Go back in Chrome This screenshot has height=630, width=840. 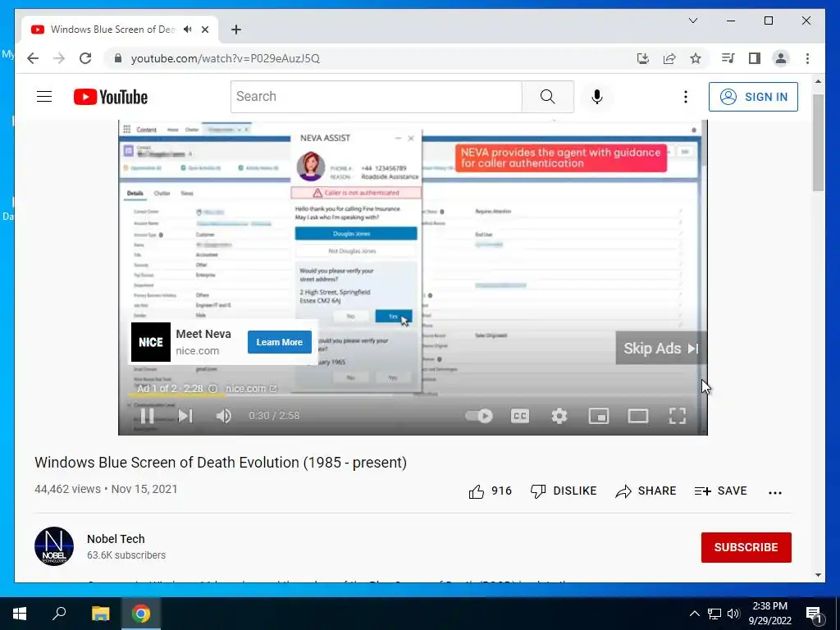click(33, 58)
